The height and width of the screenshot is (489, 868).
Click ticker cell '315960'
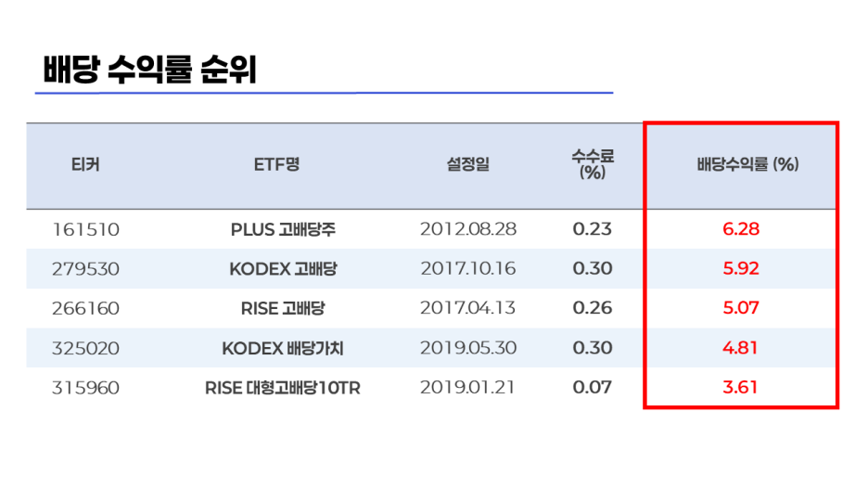86,388
